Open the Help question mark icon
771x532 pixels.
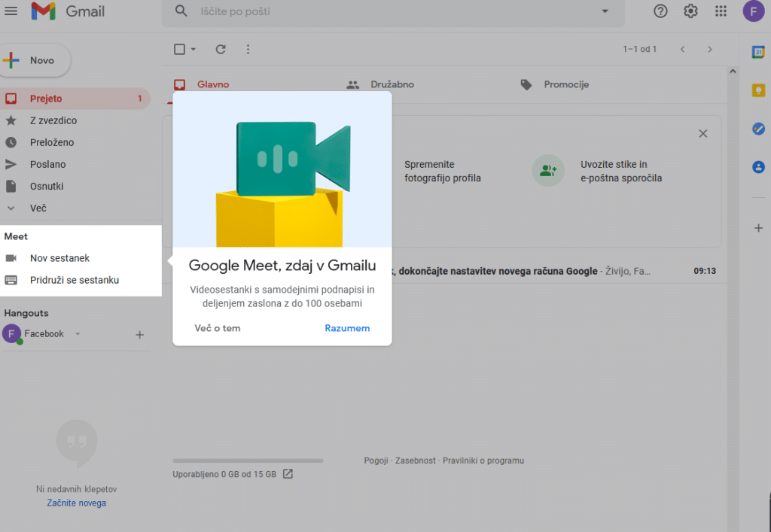660,11
